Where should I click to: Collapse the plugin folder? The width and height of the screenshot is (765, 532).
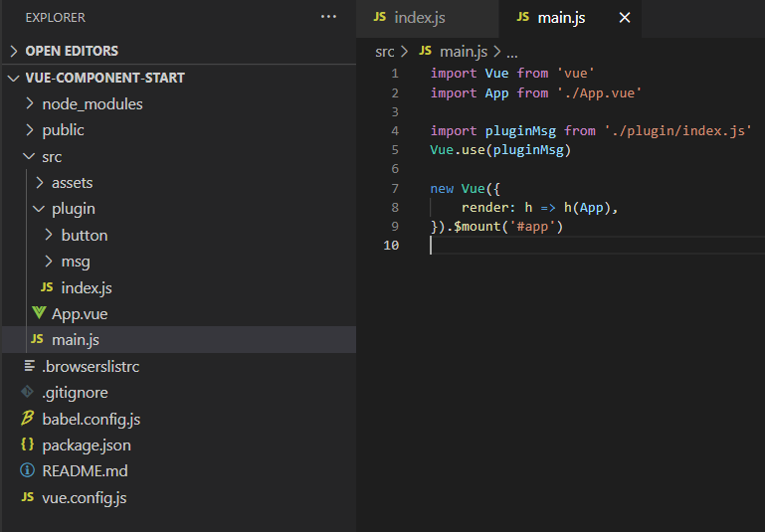coord(179,209)
